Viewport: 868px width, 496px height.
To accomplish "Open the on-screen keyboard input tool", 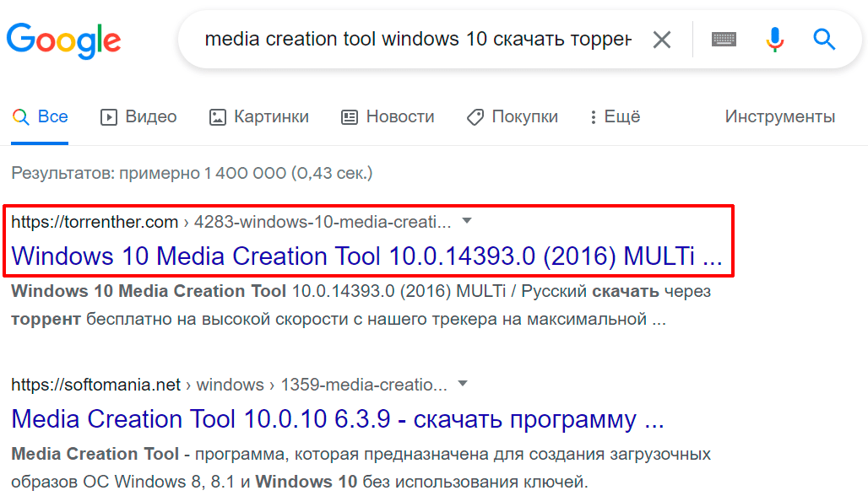I will 724,40.
